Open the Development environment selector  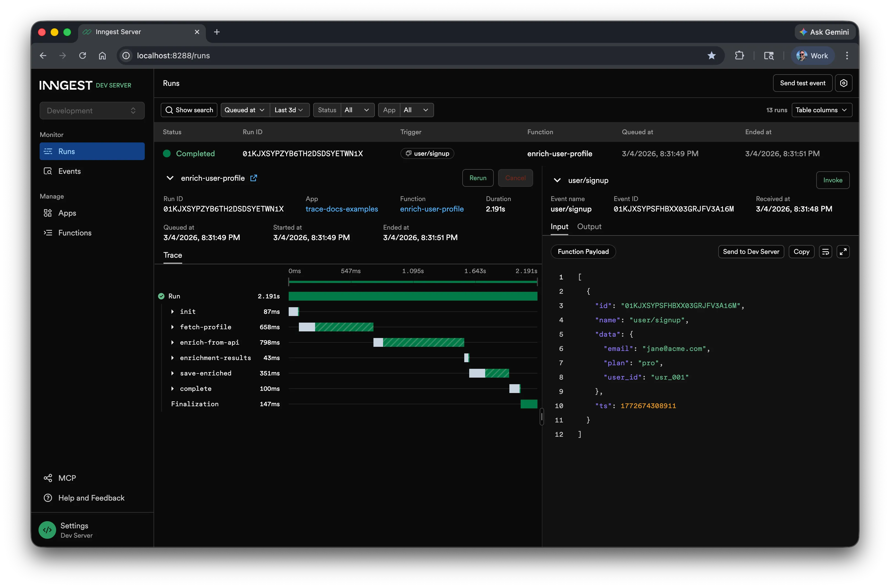pos(92,110)
